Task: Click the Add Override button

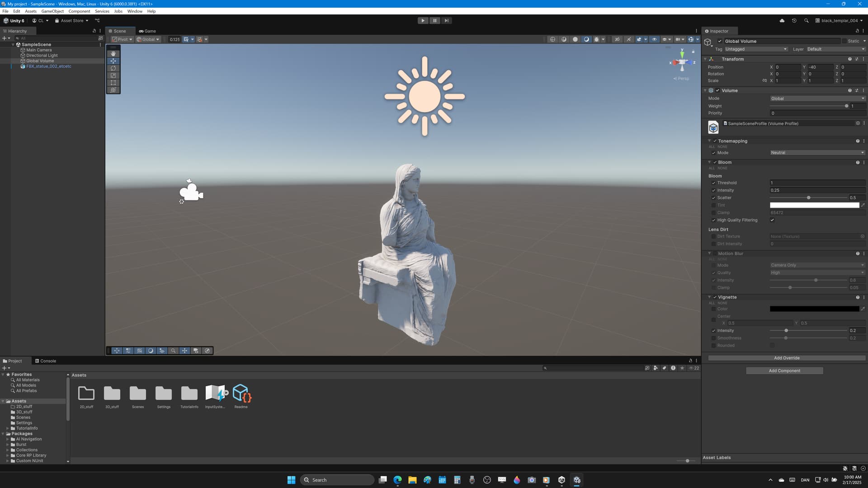Action: click(787, 358)
